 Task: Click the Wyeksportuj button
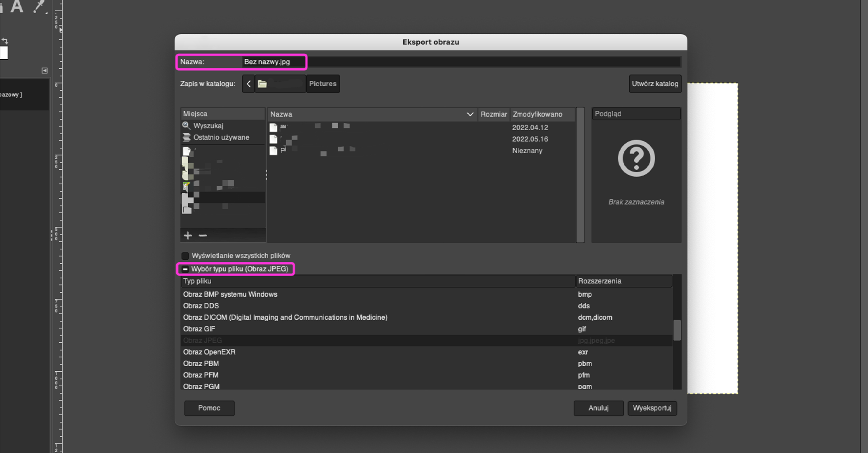(x=652, y=408)
